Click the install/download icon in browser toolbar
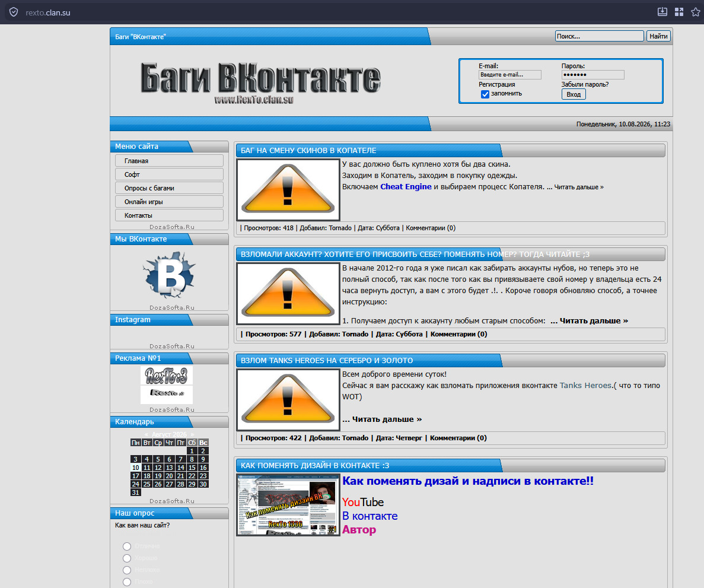The width and height of the screenshot is (704, 588). [x=662, y=12]
